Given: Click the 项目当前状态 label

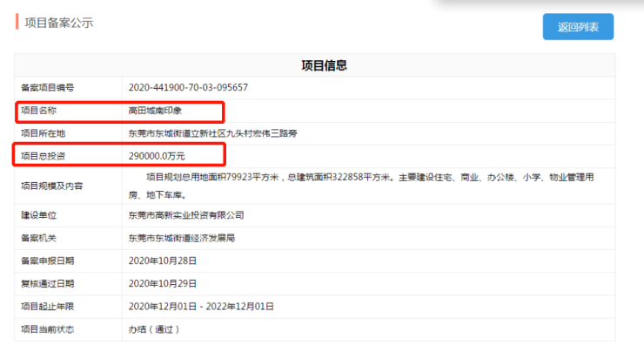Looking at the screenshot, I should [x=48, y=330].
